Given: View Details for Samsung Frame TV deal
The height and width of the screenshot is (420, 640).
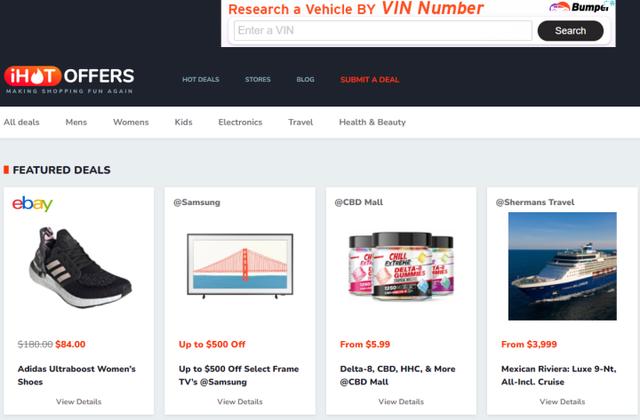Looking at the screenshot, I should pyautogui.click(x=240, y=402).
